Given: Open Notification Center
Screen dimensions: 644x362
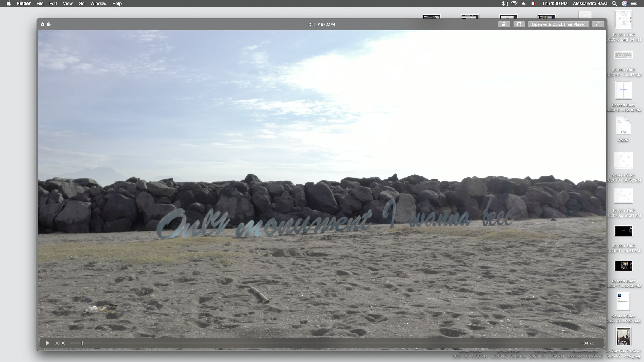Looking at the screenshot, I should pos(634,3).
